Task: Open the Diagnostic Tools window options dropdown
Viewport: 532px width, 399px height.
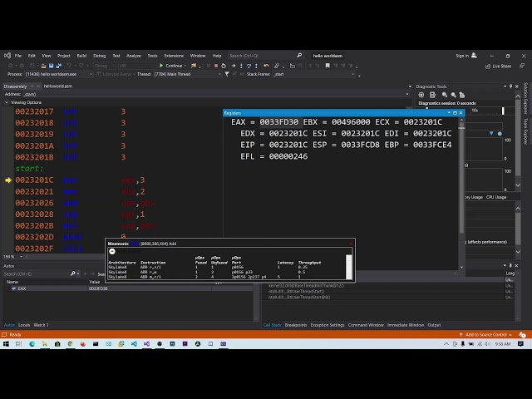Action: [505, 86]
